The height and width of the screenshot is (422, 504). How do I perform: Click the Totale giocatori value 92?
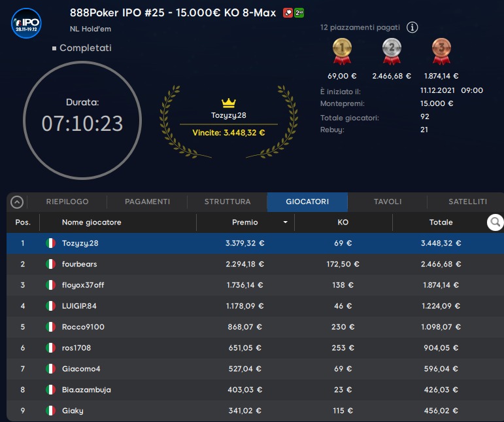[x=425, y=116]
